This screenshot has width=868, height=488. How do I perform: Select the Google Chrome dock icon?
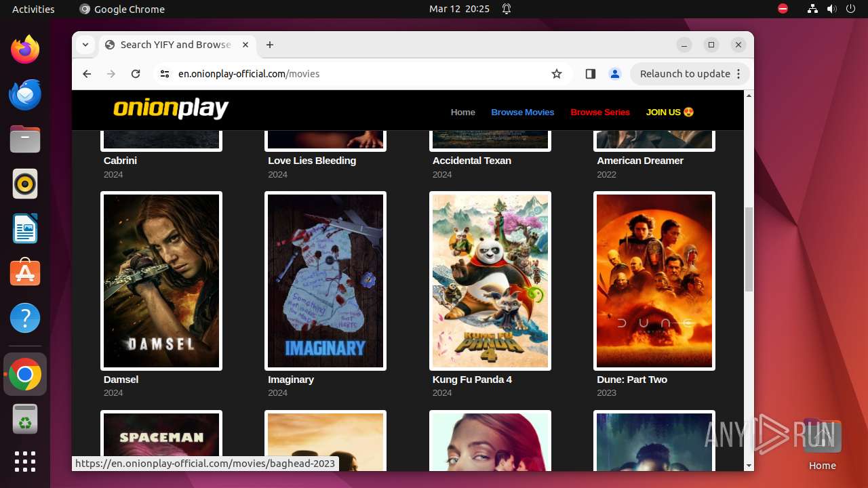25,375
